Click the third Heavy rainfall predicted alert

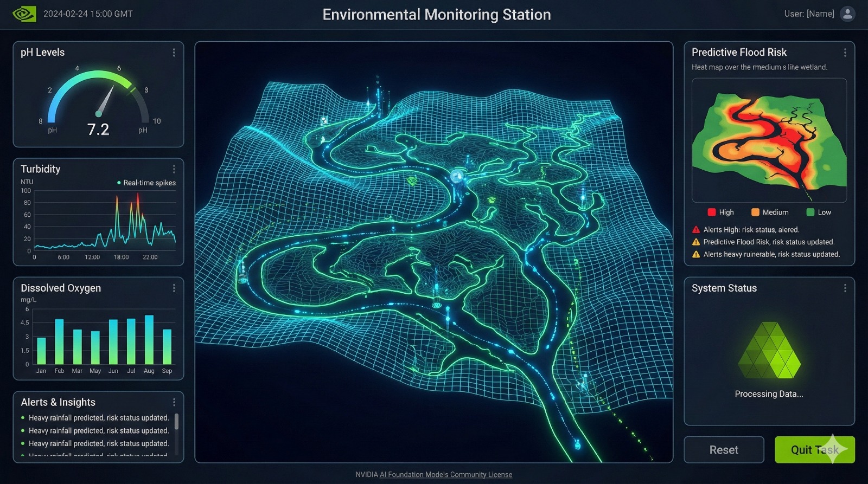(x=99, y=443)
